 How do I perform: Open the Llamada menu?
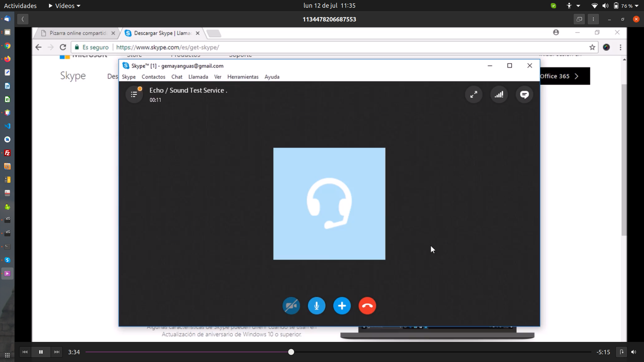pyautogui.click(x=198, y=77)
